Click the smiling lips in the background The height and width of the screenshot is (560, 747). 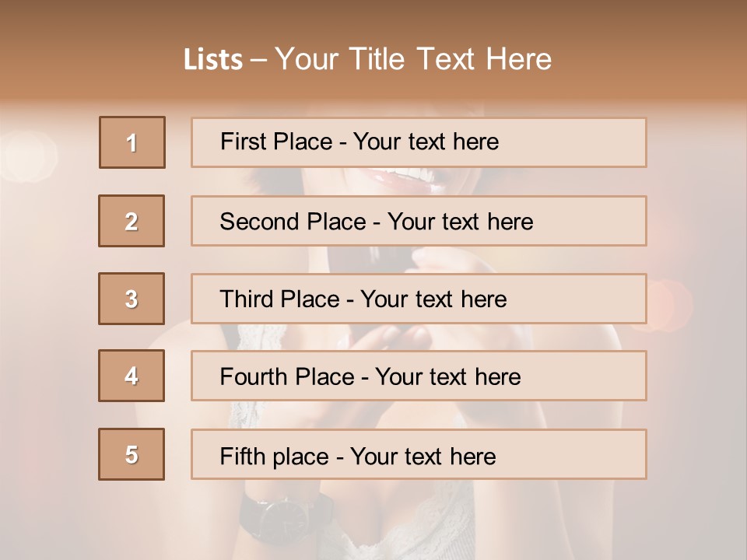409,180
